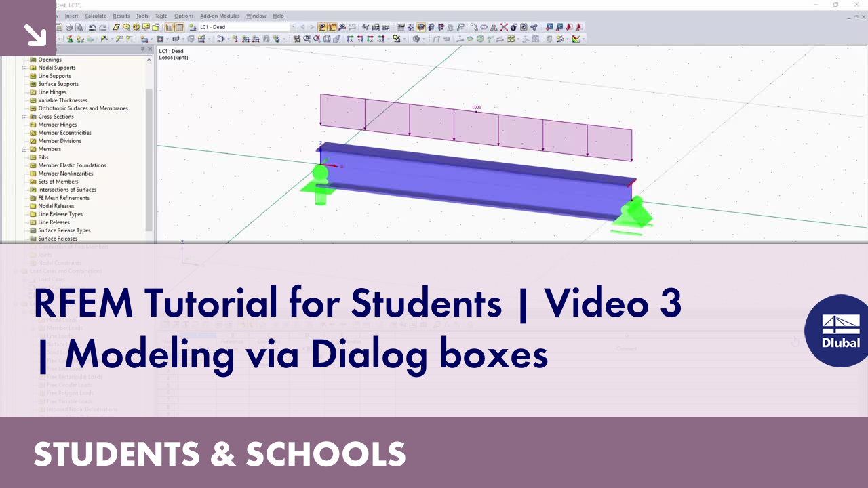Click the red X icon in top toolbar
Screen dimensions: 868x488
tap(504, 27)
